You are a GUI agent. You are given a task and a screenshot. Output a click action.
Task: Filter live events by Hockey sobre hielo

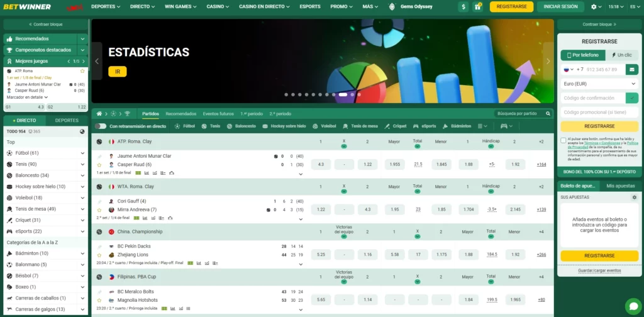[x=284, y=126]
